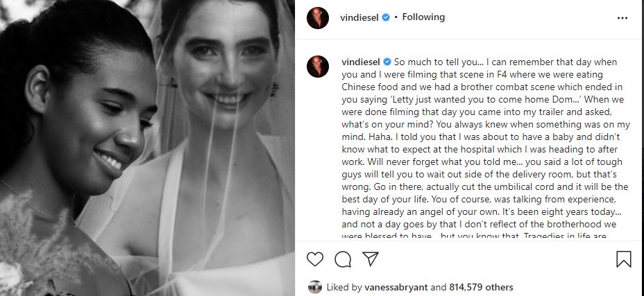Screen dimensions: 644x296
Task: Save the post with the bookmark icon
Action: [623, 259]
